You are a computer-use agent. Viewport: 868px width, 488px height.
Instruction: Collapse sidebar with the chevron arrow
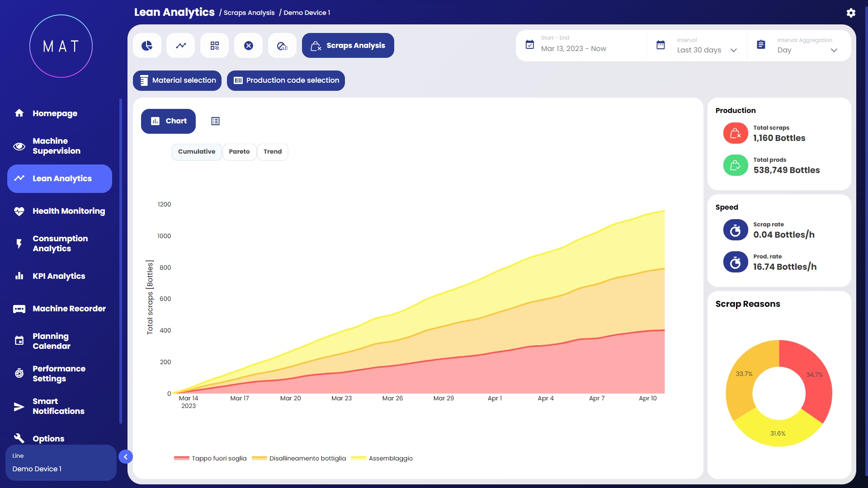coord(126,457)
